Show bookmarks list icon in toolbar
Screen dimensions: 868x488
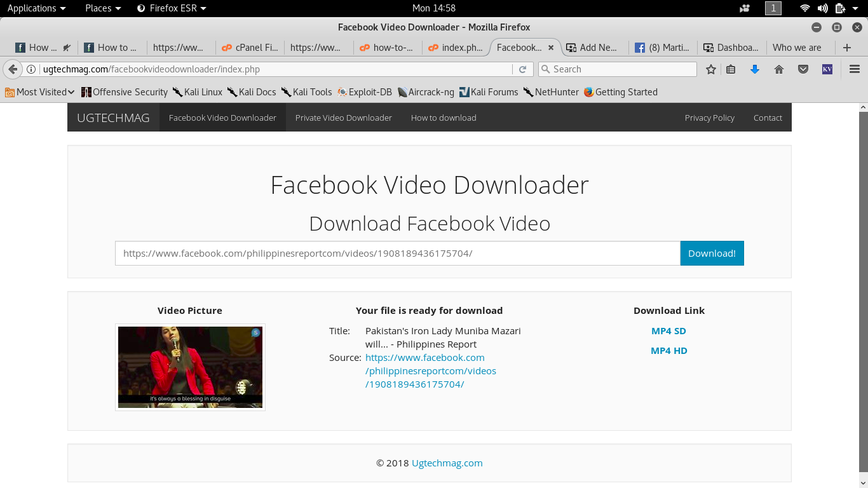[x=731, y=69]
